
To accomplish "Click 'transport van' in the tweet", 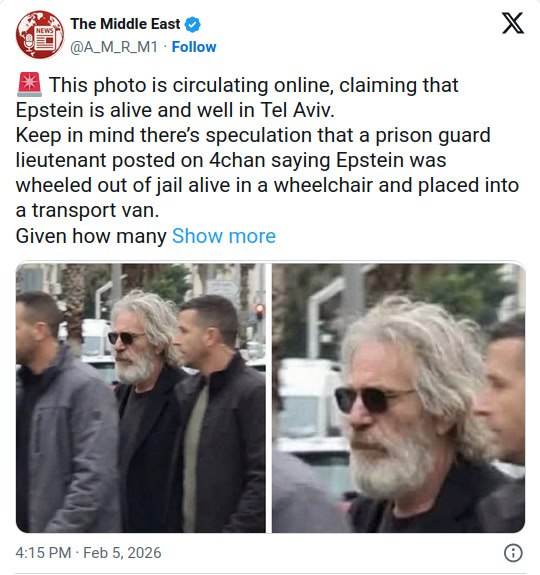I will 95,210.
